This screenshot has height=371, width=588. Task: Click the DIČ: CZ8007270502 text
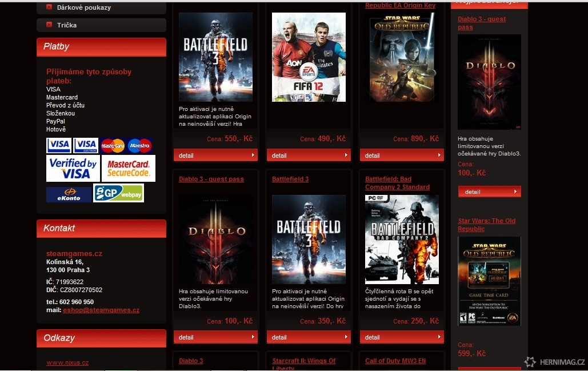(x=74, y=290)
